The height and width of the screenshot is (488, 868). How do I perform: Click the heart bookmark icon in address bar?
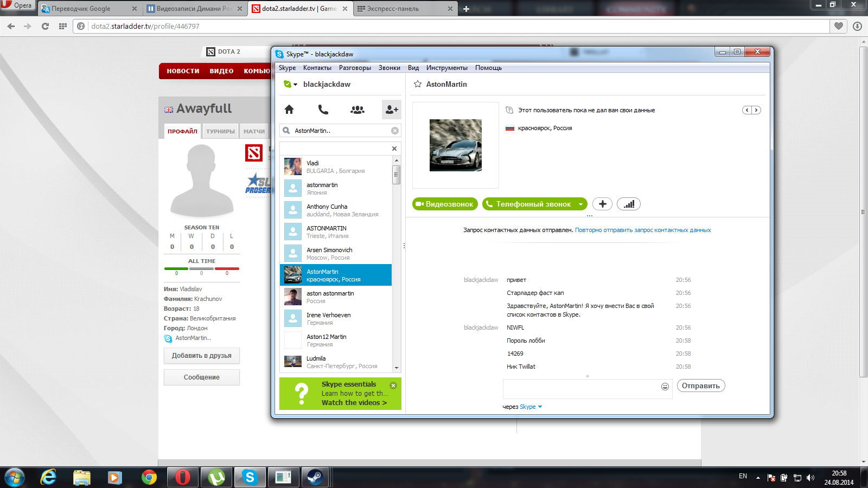(839, 26)
